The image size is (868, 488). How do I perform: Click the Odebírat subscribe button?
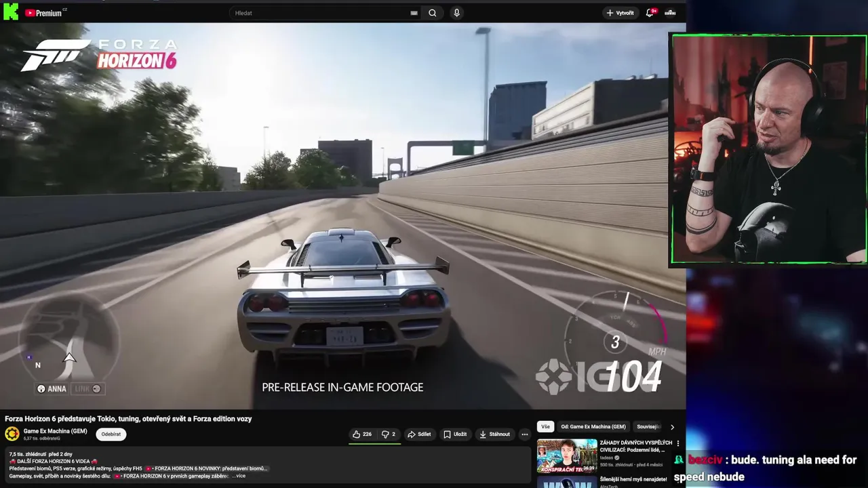tap(111, 434)
